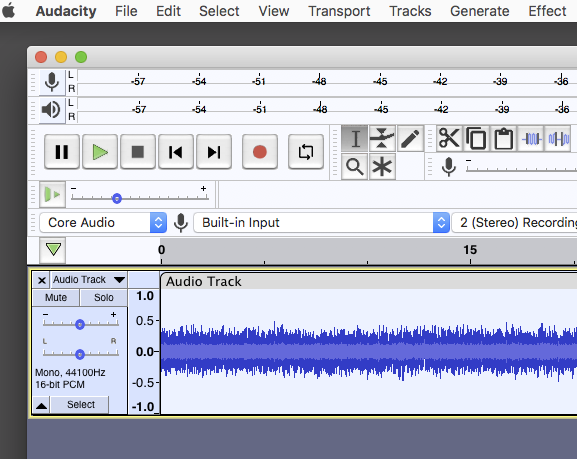Click the recording level meter bar
This screenshot has width=577, height=459.
click(x=328, y=82)
